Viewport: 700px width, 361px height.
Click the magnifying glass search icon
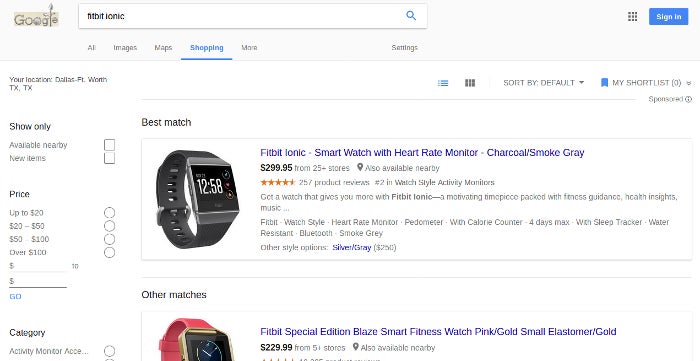click(x=411, y=16)
